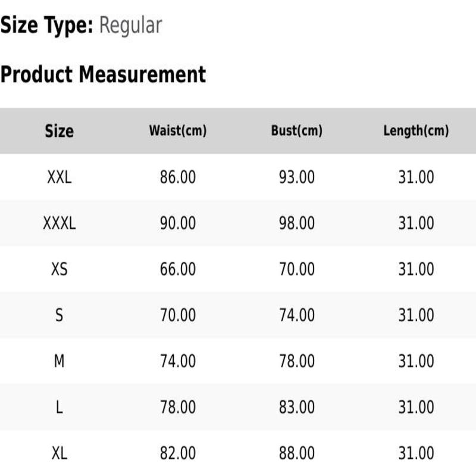
Task: Click the Length(cm) column header
Action: (x=416, y=131)
